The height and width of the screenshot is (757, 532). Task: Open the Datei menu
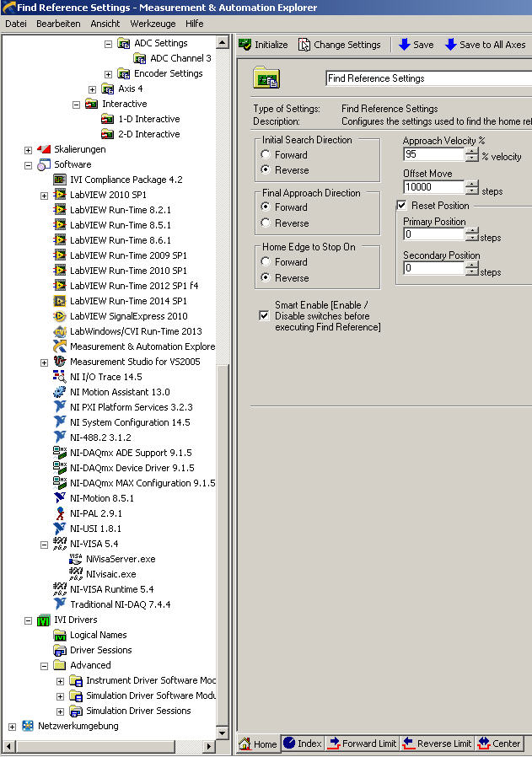click(16, 24)
